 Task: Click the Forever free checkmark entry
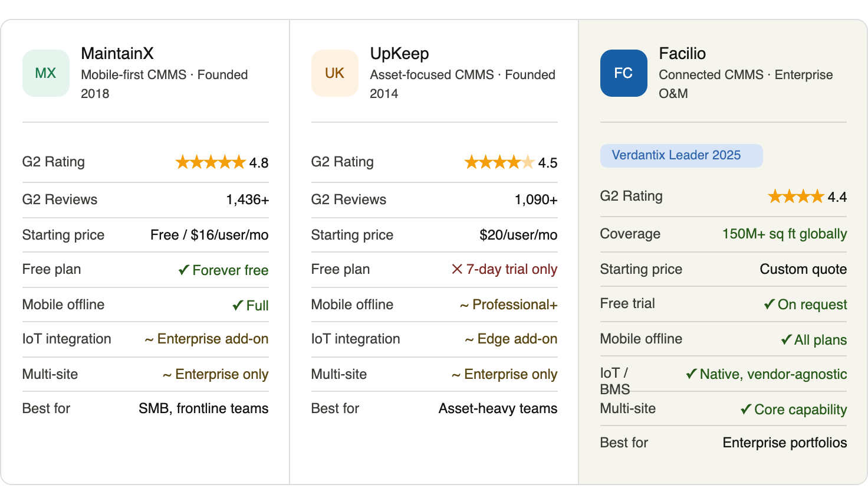[223, 270]
